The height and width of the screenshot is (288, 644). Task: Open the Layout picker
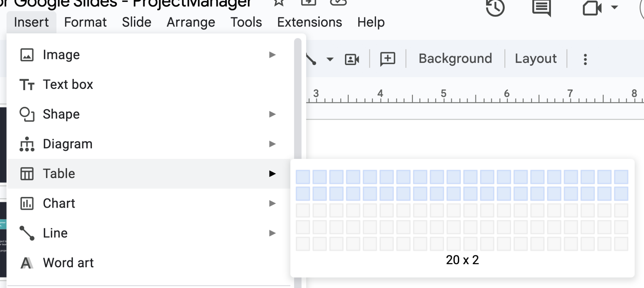click(535, 58)
